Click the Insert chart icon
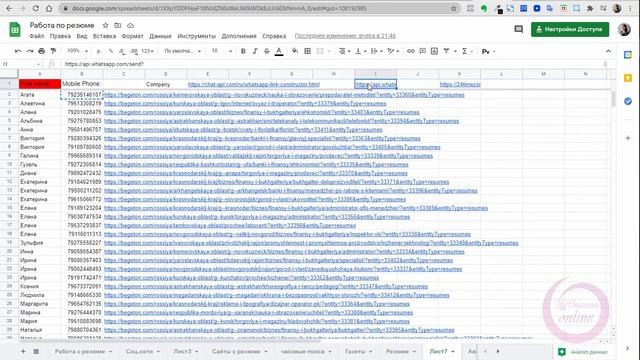Screen dimensions: 640x360 click(434, 51)
